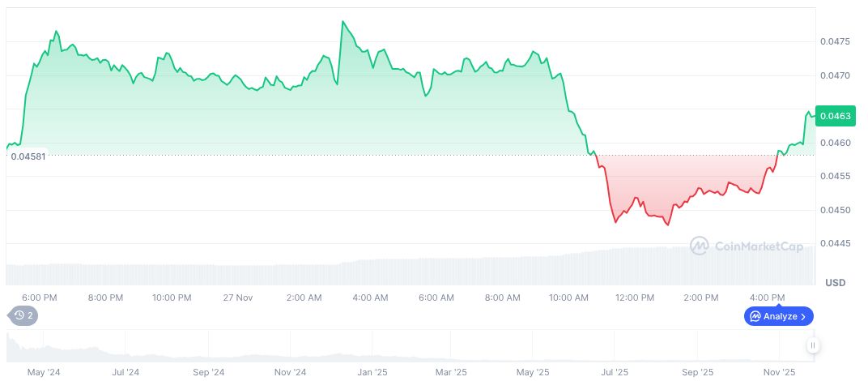Click the green 0.0463 current price tag
This screenshot has width=868, height=381.
834,116
